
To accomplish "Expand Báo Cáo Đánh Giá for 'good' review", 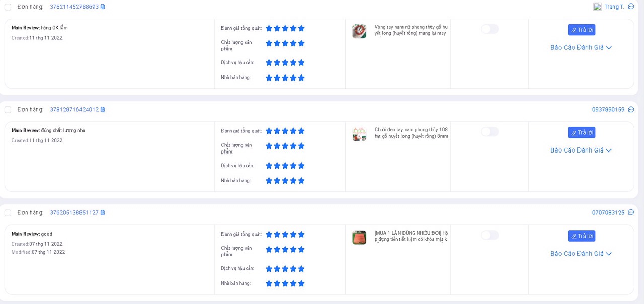I will tap(581, 254).
